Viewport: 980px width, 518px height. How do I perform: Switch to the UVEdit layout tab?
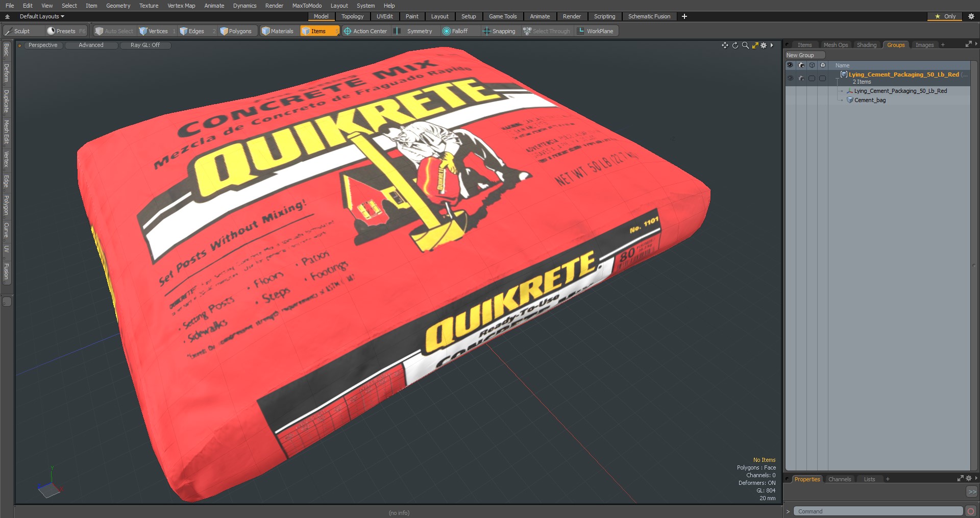(384, 16)
